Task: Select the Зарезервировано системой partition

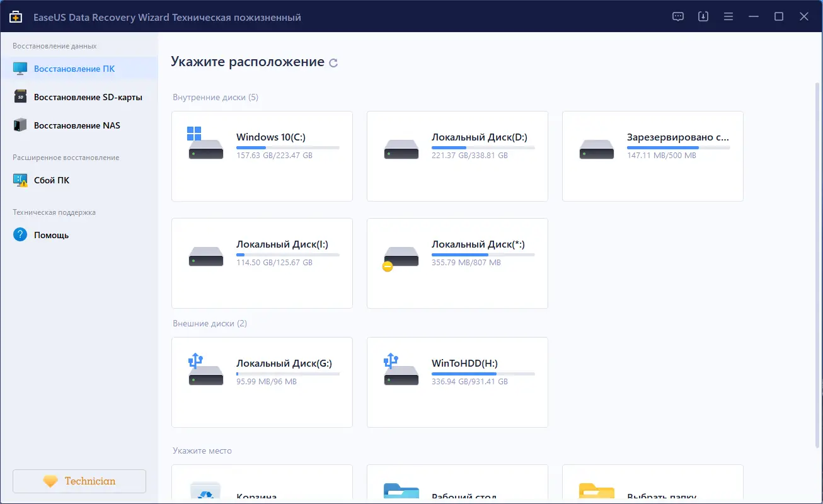Action: 652,156
